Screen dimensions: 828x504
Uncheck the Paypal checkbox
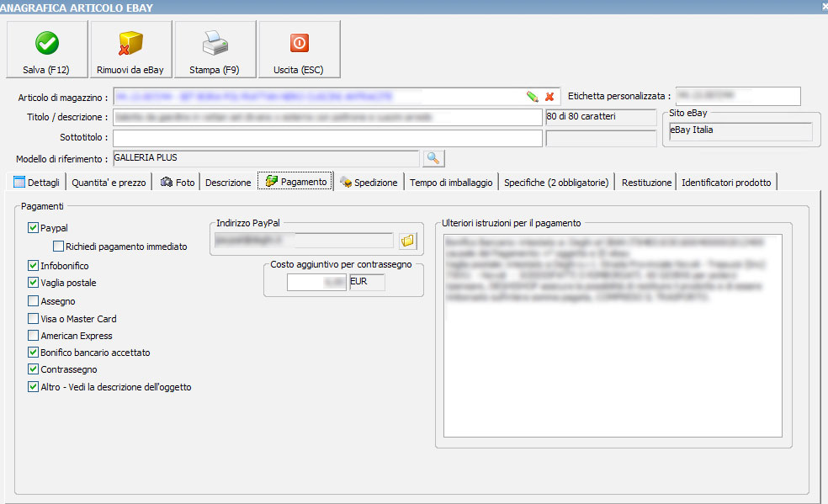tap(33, 227)
